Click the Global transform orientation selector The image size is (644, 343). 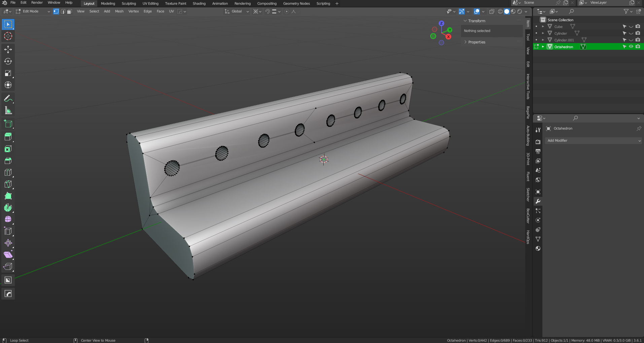point(237,11)
